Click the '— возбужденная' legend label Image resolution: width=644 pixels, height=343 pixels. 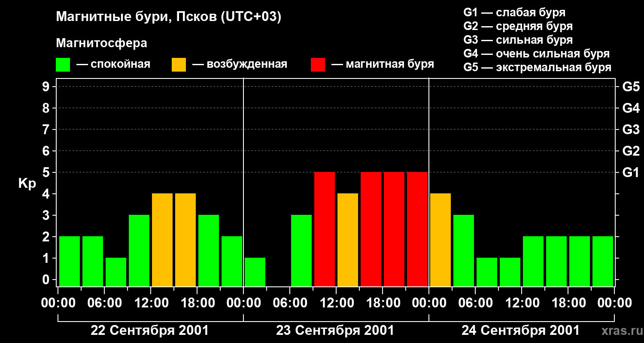pos(240,64)
